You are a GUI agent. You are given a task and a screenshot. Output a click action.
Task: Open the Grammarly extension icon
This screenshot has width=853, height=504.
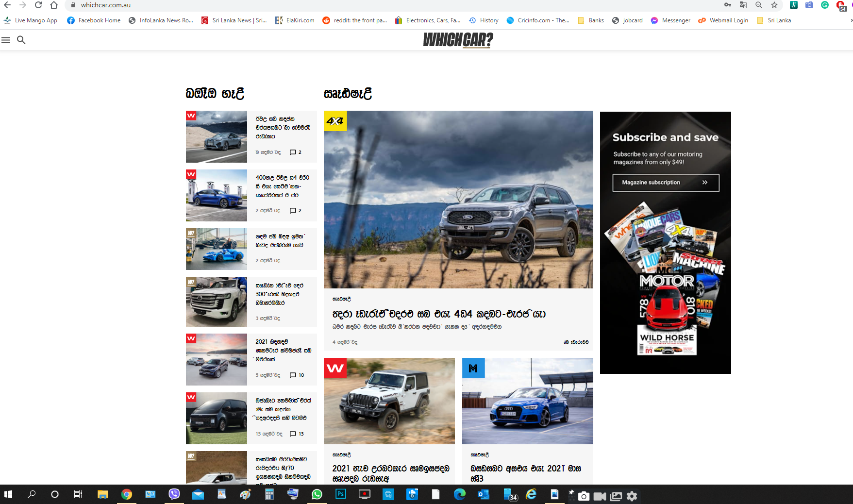point(825,5)
